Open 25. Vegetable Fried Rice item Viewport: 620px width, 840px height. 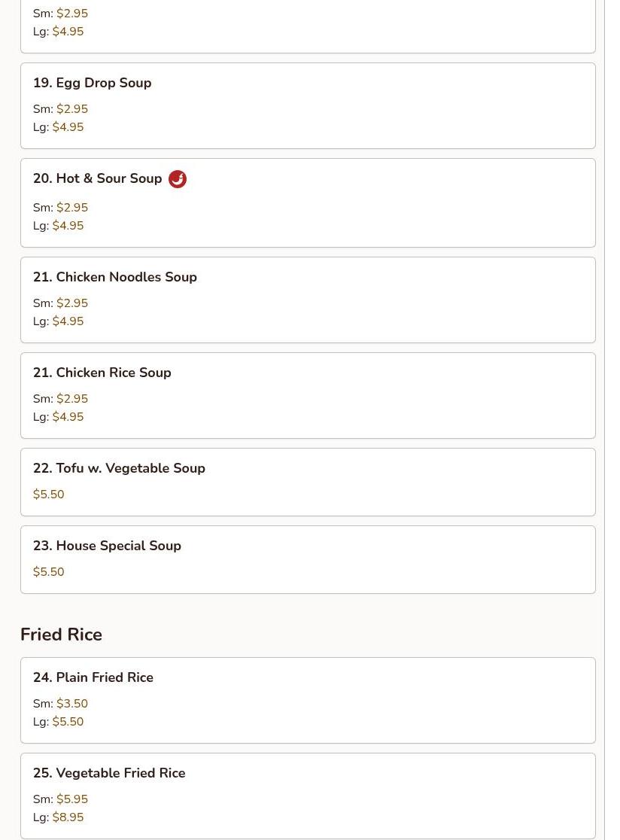(308, 796)
